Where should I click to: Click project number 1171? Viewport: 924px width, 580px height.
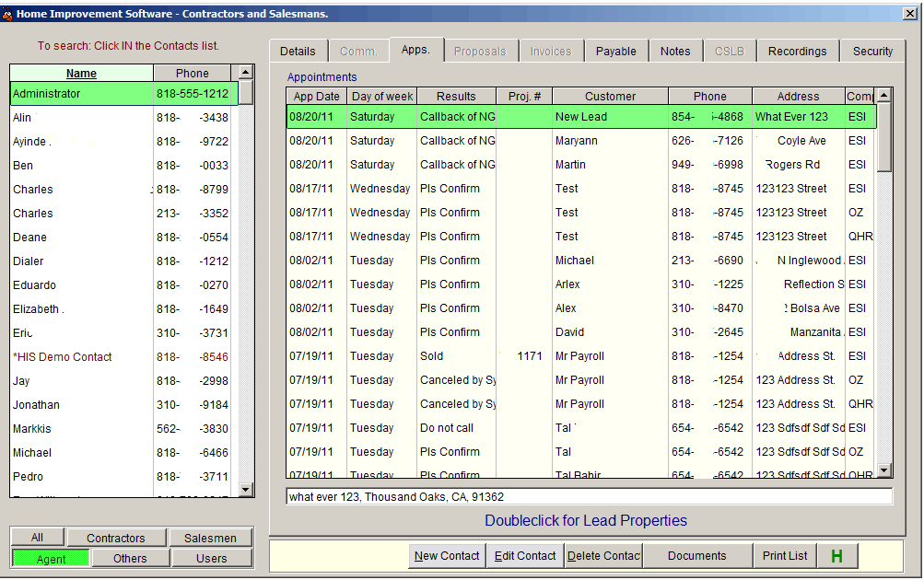pyautogui.click(x=529, y=356)
